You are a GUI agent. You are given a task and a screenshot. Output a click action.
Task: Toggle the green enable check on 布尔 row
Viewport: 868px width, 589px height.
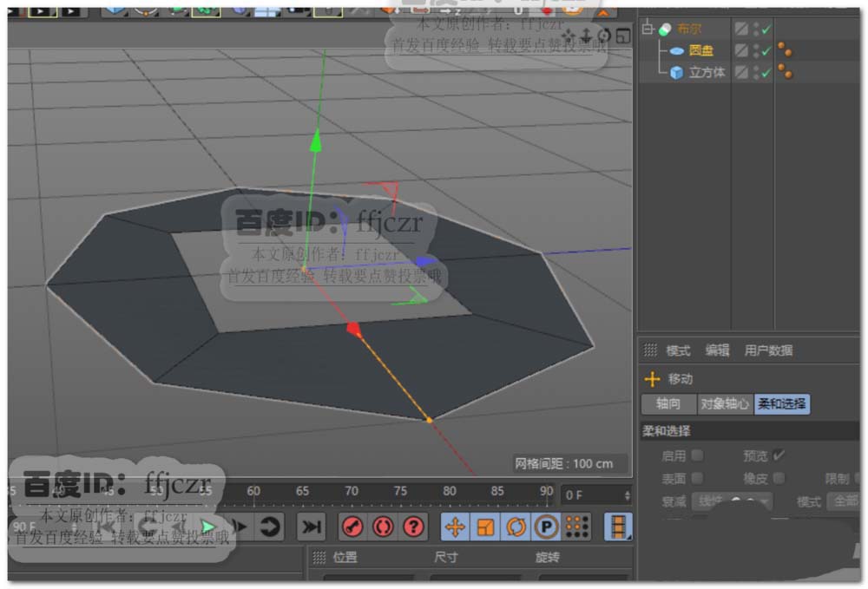(766, 29)
